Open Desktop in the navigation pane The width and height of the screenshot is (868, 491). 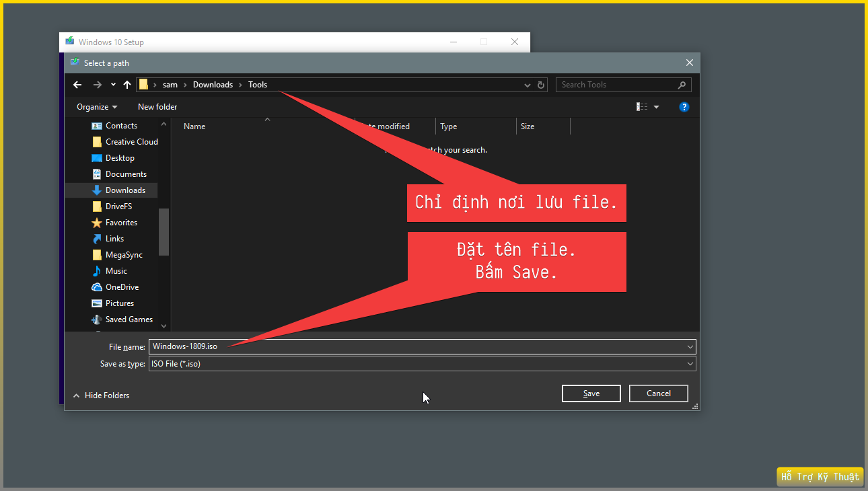[112, 158]
